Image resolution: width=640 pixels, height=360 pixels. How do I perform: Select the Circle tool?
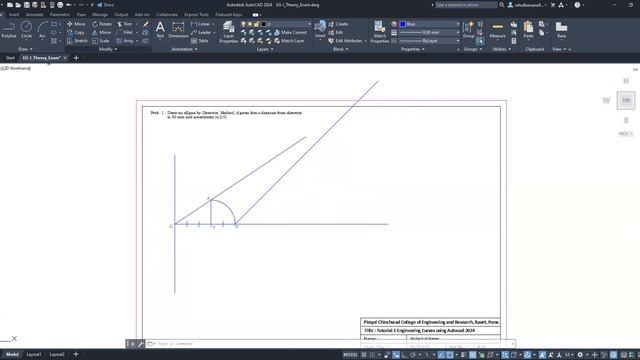click(26, 30)
